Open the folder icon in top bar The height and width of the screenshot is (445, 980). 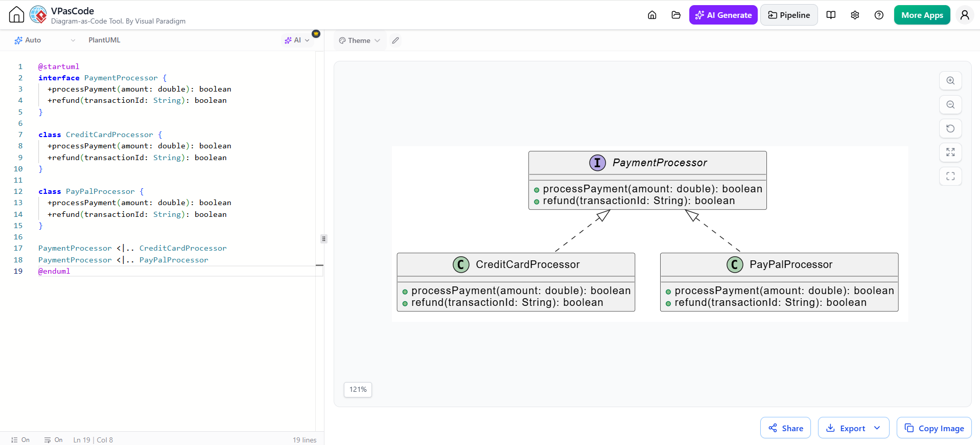676,15
